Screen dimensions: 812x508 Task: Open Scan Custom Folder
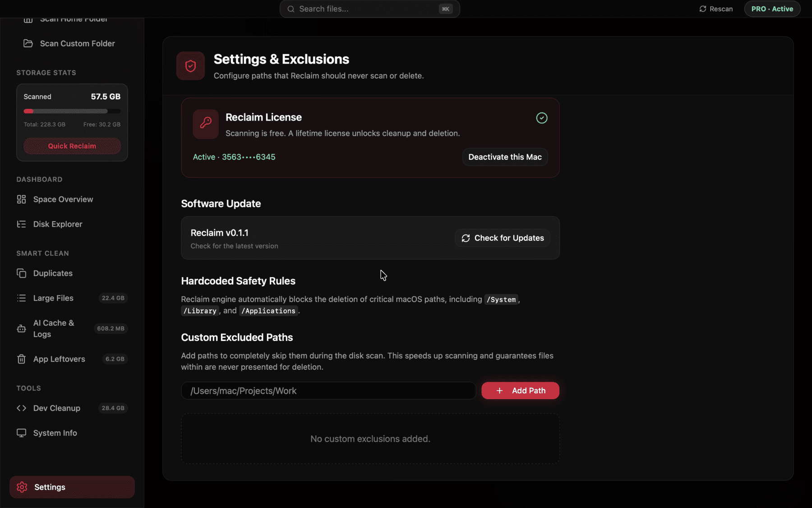[72, 43]
